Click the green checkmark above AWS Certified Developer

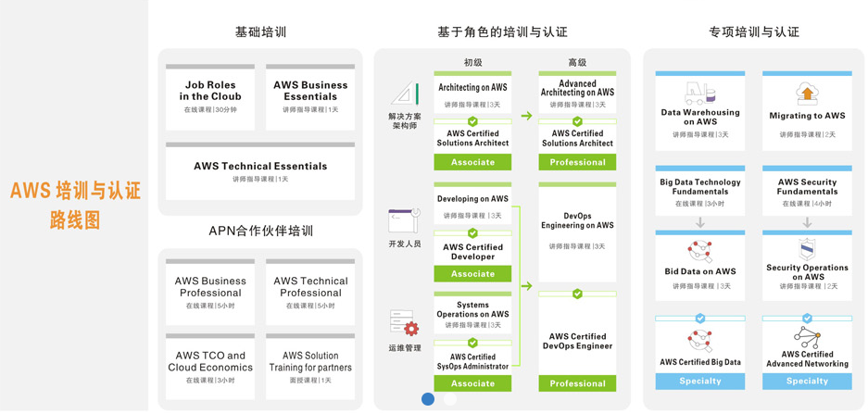coord(472,233)
